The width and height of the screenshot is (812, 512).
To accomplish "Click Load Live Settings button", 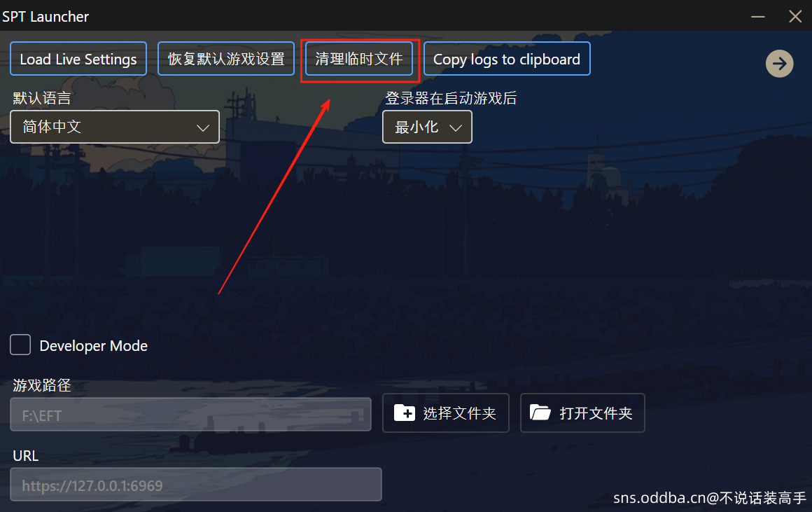I will [78, 59].
